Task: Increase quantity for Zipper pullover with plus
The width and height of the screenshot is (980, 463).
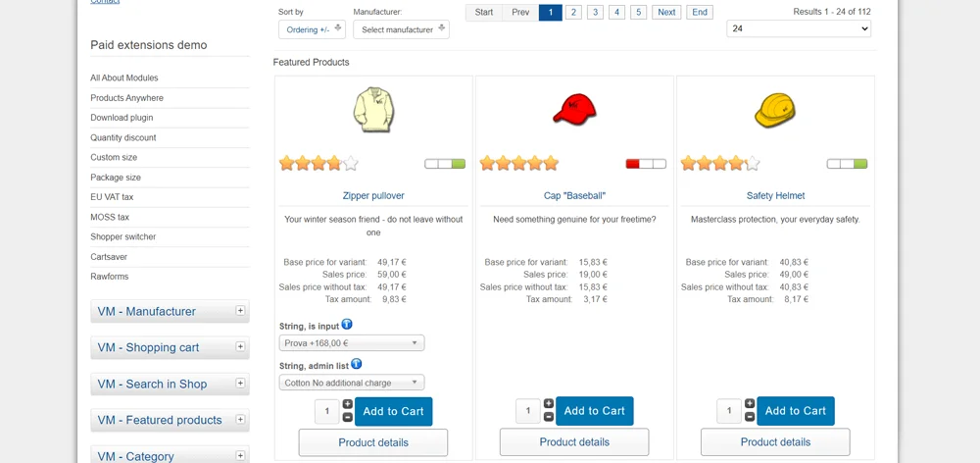Action: point(348,404)
